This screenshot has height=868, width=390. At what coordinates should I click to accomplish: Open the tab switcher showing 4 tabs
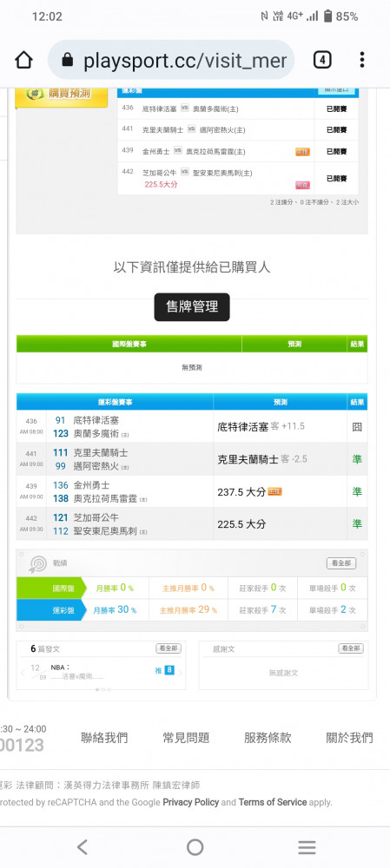322,60
